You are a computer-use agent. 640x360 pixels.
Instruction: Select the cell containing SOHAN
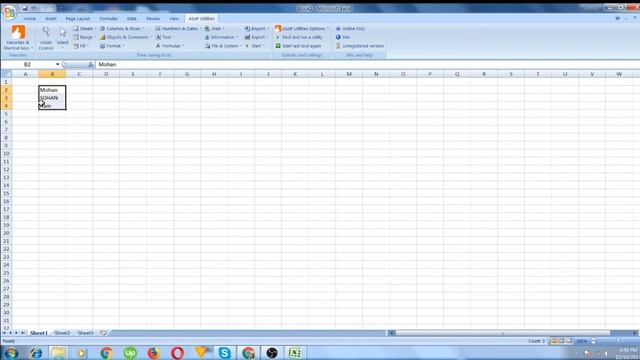52,98
